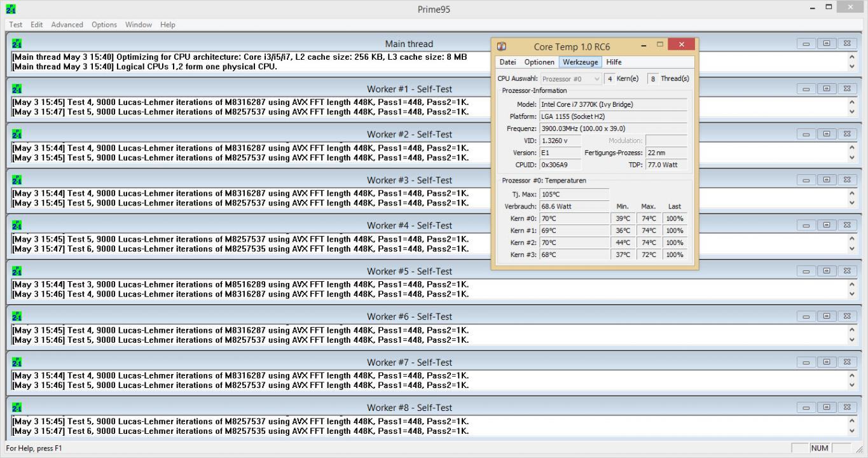Click the Worker #5 window icon
Screen dimensions: 868x458
(17, 271)
